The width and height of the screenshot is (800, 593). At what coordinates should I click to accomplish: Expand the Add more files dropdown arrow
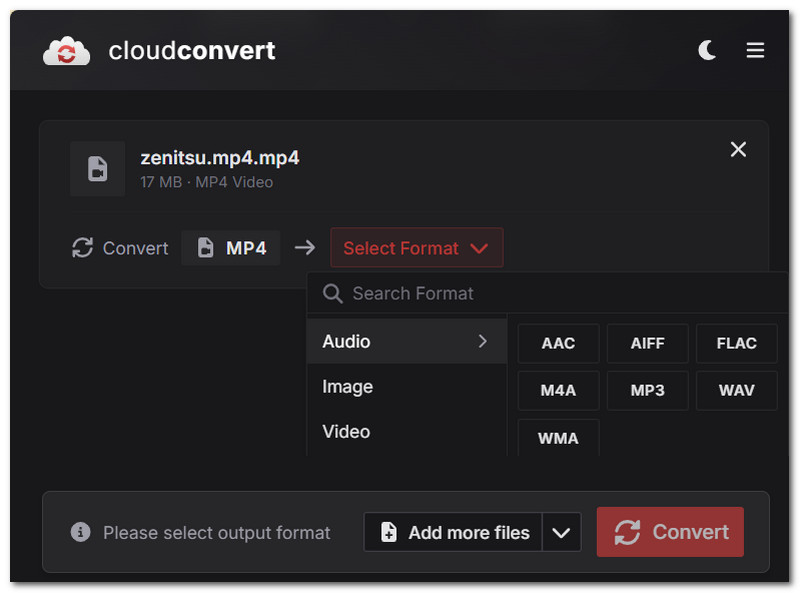561,532
